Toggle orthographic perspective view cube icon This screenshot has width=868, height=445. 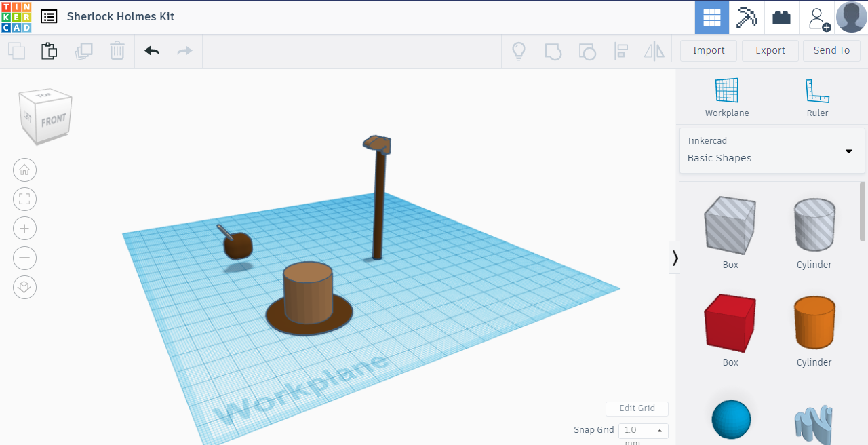pyautogui.click(x=25, y=288)
